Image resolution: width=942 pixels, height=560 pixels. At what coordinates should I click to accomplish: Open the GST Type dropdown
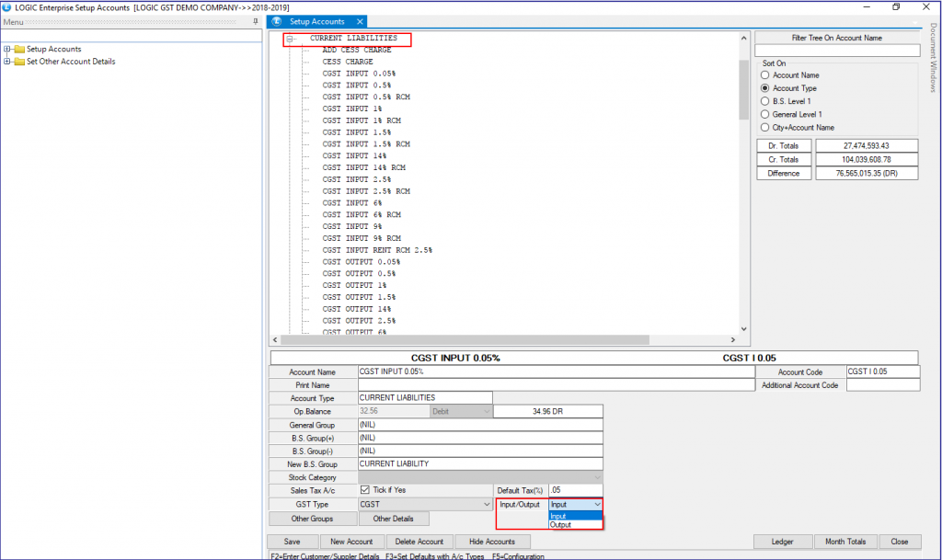(x=485, y=504)
